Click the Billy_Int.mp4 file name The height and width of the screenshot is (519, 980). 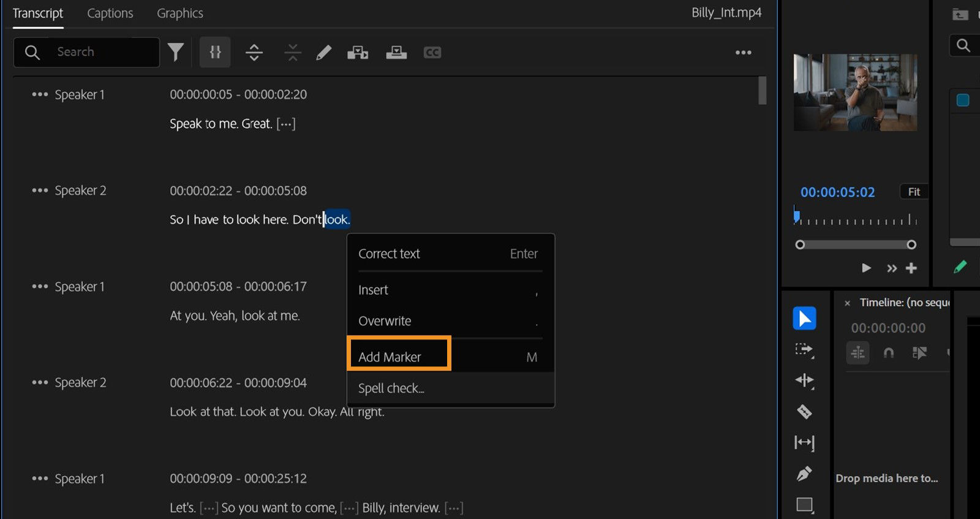726,13
